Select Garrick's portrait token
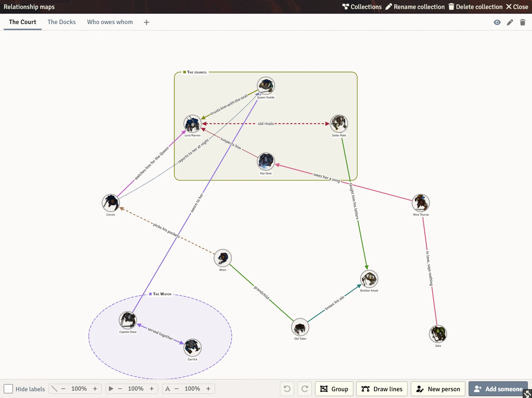 coord(192,348)
